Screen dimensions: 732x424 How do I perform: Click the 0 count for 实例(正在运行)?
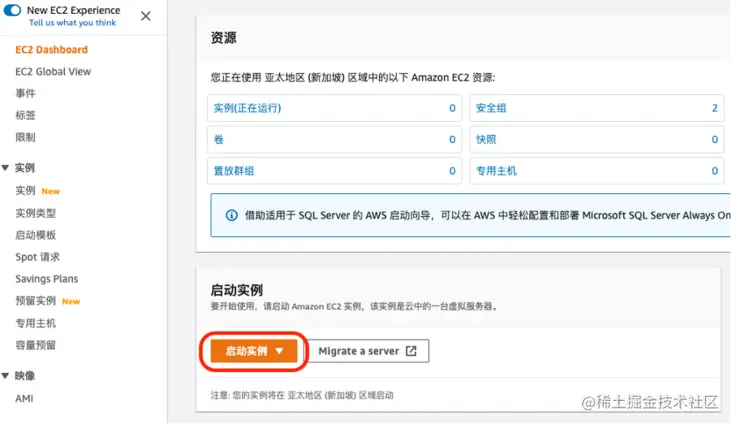[x=452, y=108]
